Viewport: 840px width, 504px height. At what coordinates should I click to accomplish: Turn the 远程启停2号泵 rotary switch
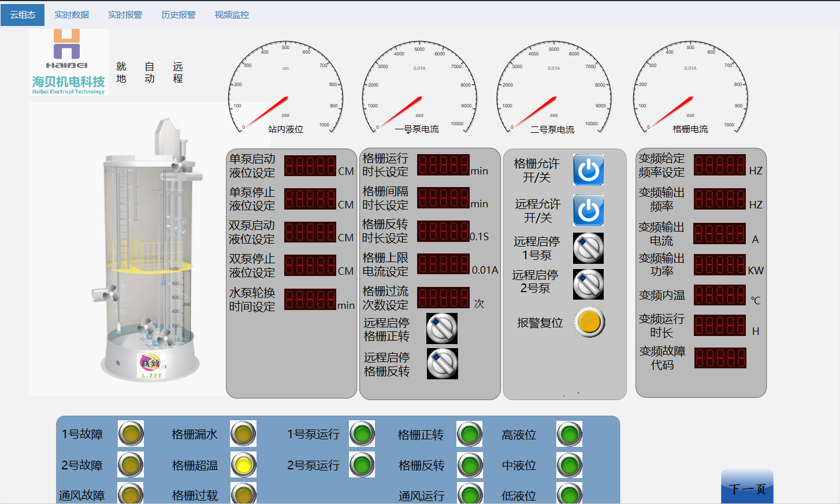(x=588, y=284)
